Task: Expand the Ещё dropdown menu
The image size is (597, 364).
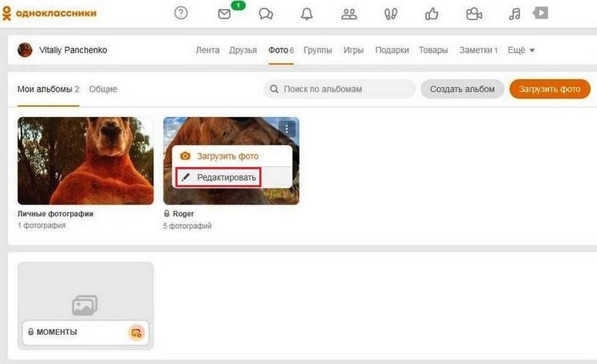Action: pos(521,50)
